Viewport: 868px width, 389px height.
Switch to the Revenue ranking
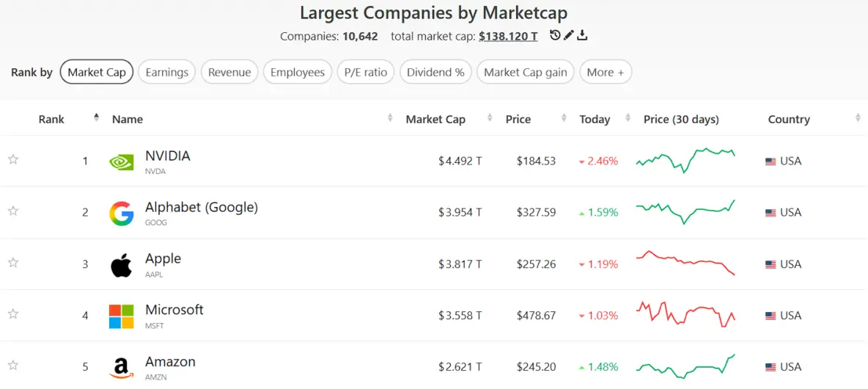[229, 72]
